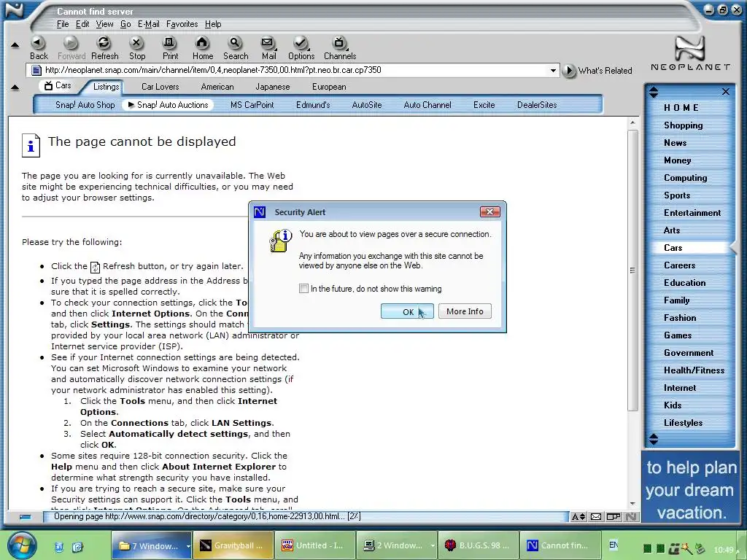Viewport: 747px width, 560px height.
Task: Click the Forward arrow icon
Action: tap(71, 44)
